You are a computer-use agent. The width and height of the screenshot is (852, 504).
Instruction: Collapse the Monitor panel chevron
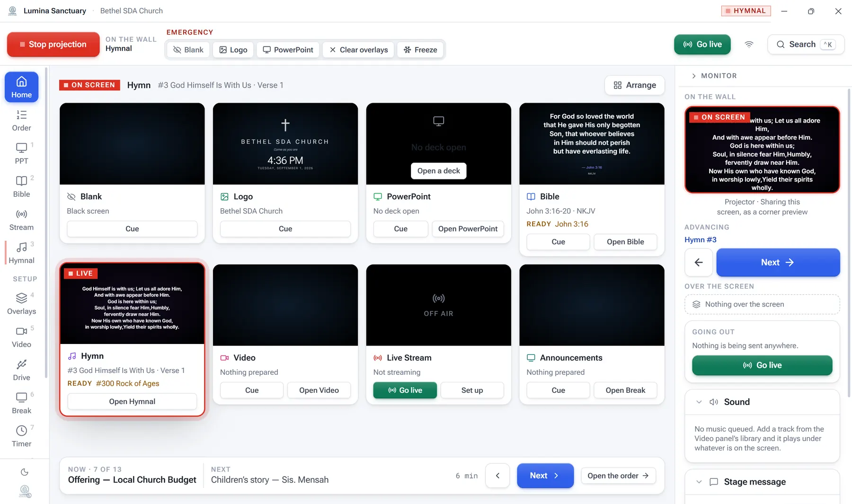click(x=694, y=76)
